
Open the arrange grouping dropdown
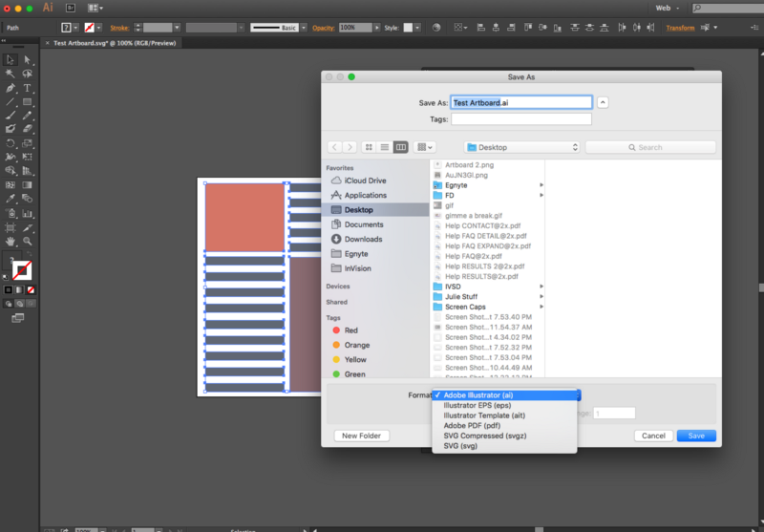424,147
